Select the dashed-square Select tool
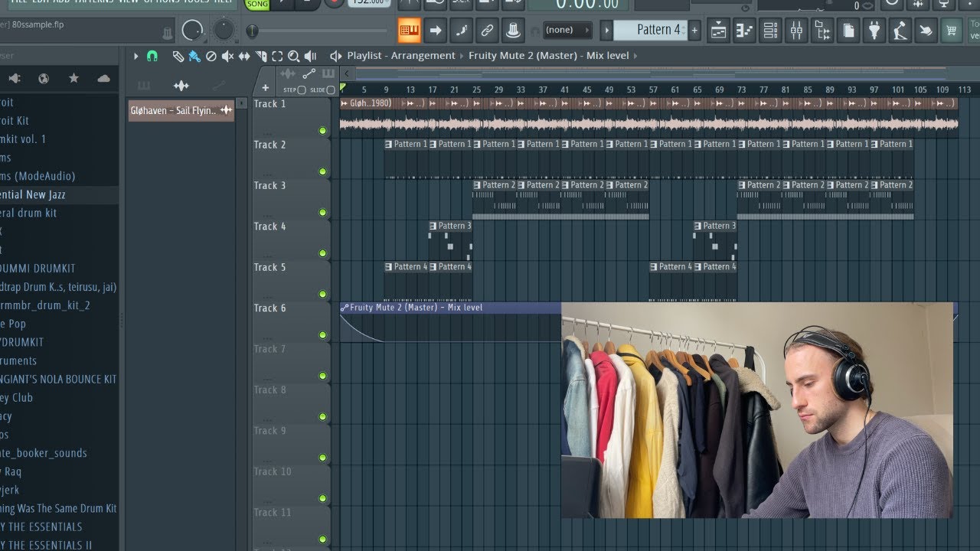980x551 pixels. coord(277,56)
